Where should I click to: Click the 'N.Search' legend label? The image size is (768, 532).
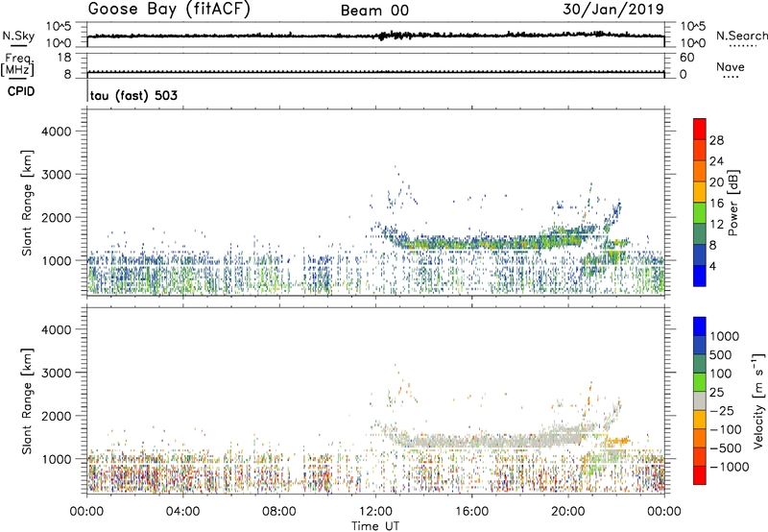click(x=742, y=36)
